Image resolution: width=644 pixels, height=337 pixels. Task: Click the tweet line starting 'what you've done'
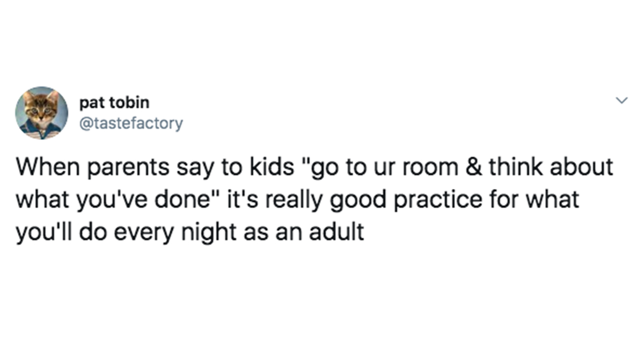tap(298, 200)
